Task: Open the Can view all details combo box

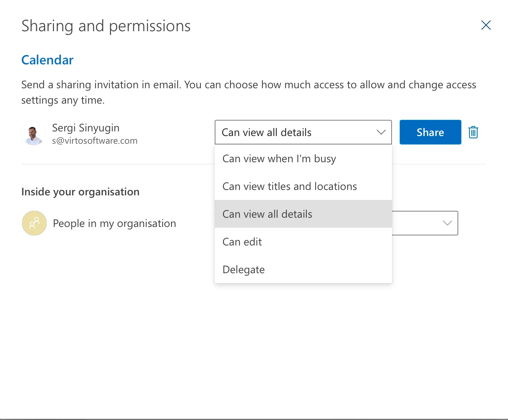Action: pyautogui.click(x=303, y=132)
